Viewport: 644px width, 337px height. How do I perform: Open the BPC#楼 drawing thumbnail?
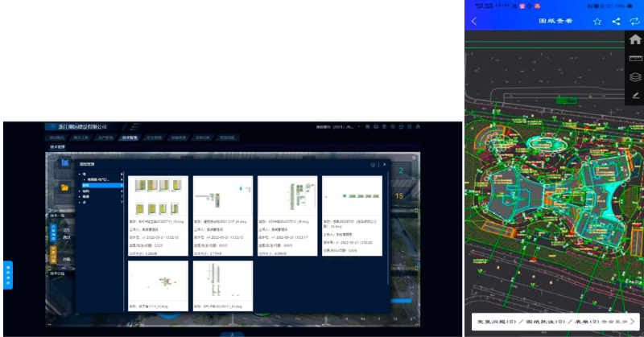point(223,282)
